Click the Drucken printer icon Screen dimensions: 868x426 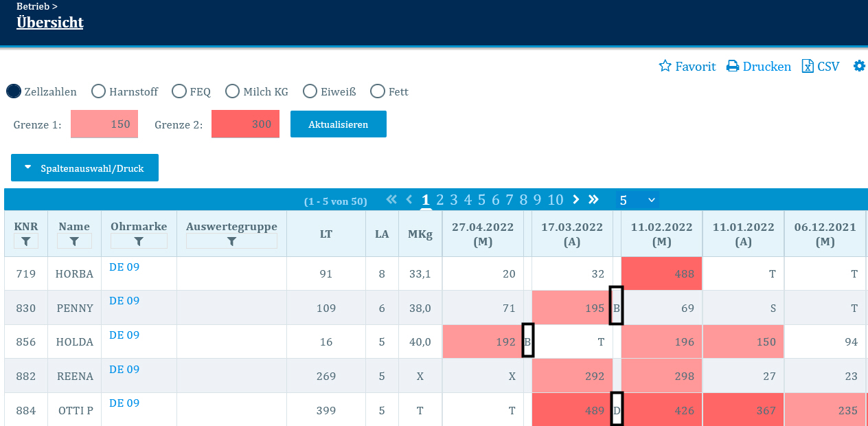(x=733, y=67)
